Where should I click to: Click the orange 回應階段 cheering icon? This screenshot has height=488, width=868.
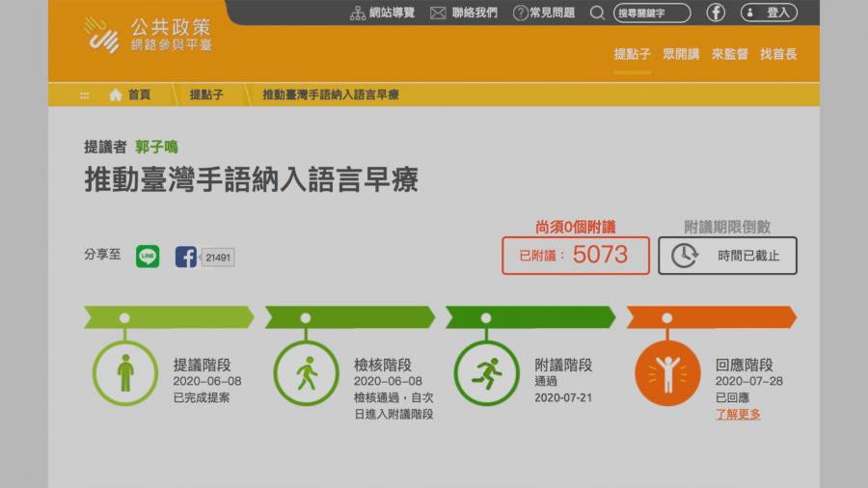[x=667, y=373]
